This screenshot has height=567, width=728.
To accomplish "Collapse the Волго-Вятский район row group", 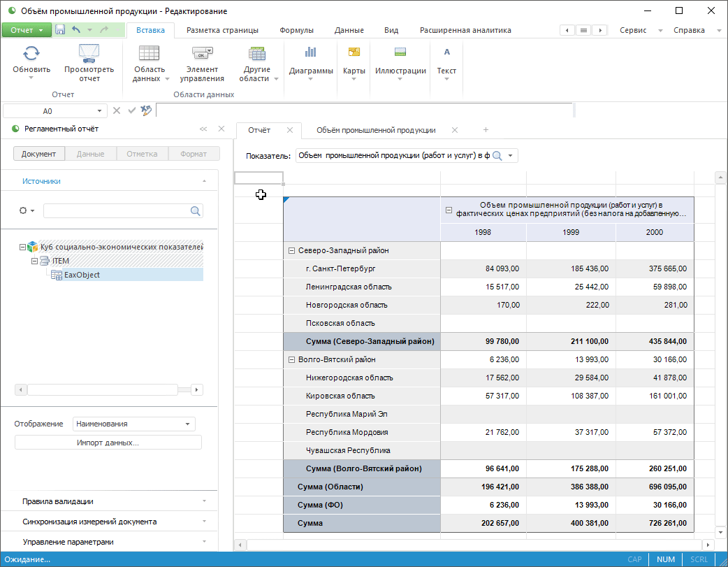I will [x=291, y=359].
